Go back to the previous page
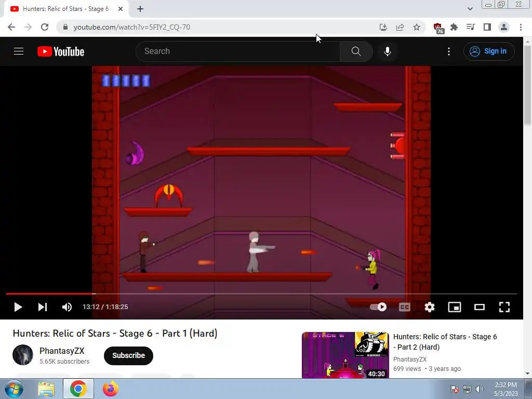The width and height of the screenshot is (532, 399). pos(11,27)
